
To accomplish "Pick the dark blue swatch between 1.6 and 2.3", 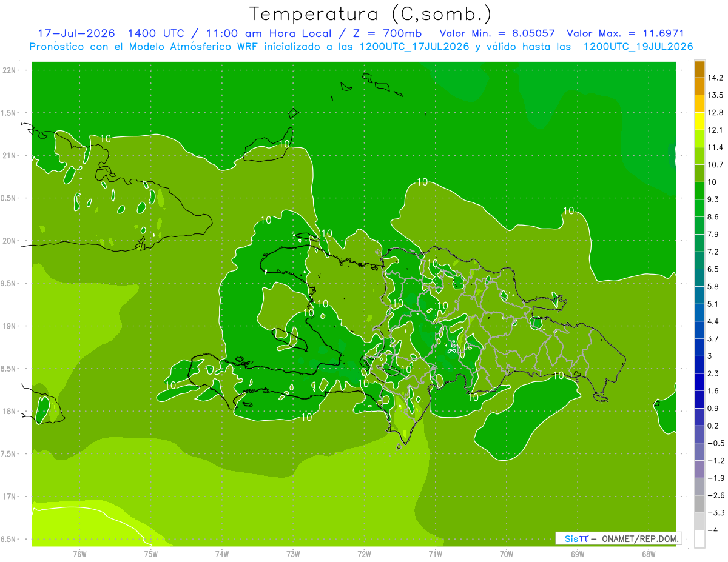I will (699, 382).
